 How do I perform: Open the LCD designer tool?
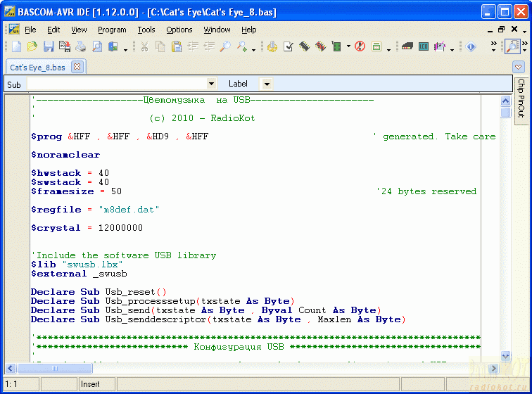pos(424,47)
